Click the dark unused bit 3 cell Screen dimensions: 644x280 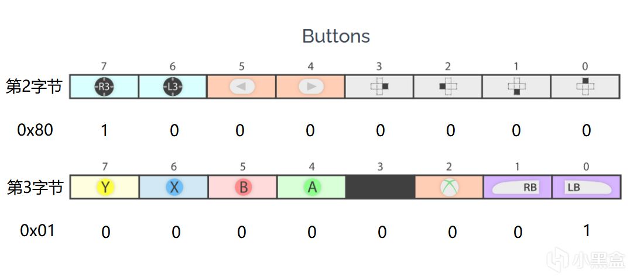tap(380, 187)
